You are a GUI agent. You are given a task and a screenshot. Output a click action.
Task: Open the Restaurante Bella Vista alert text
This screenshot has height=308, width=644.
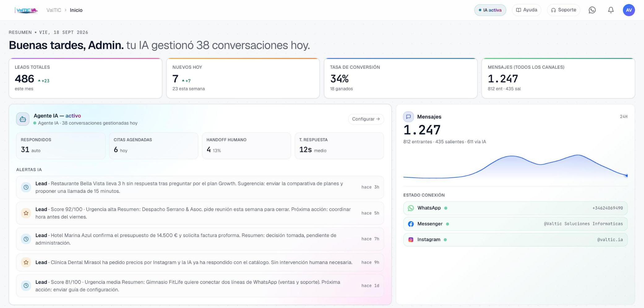[189, 187]
